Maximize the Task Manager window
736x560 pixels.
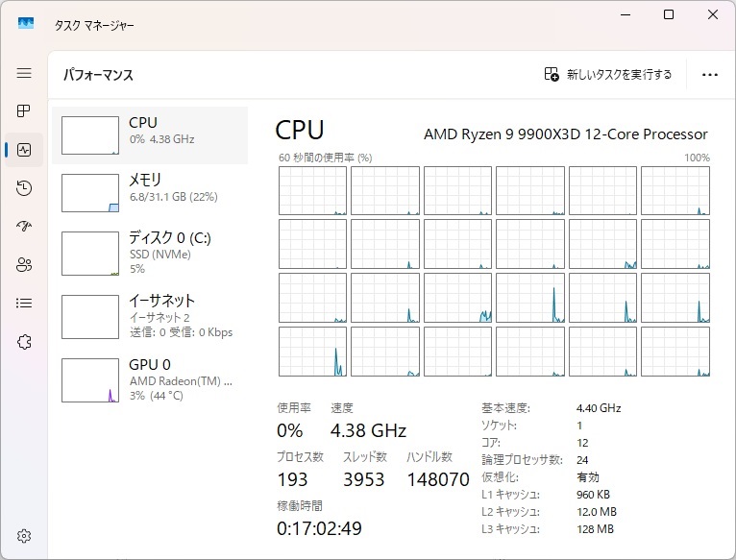(x=669, y=14)
